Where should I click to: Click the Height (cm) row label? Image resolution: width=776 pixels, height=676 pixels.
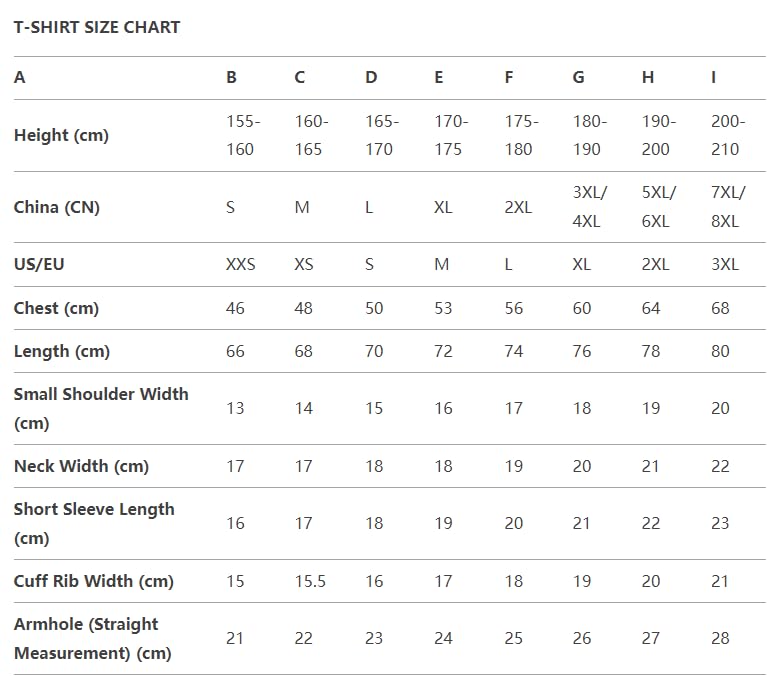[61, 135]
